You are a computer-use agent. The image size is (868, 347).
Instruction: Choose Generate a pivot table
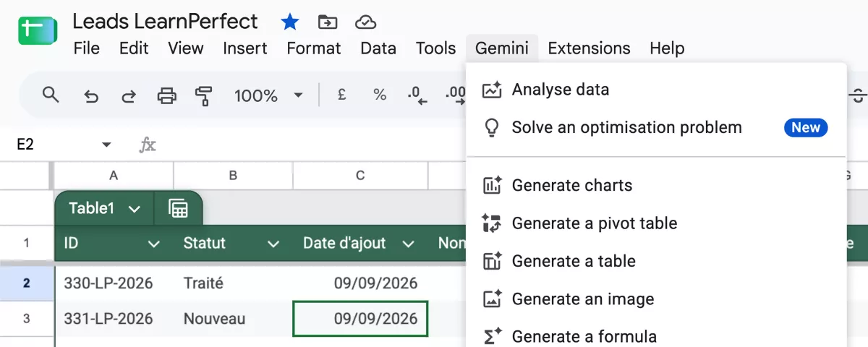tap(656, 223)
